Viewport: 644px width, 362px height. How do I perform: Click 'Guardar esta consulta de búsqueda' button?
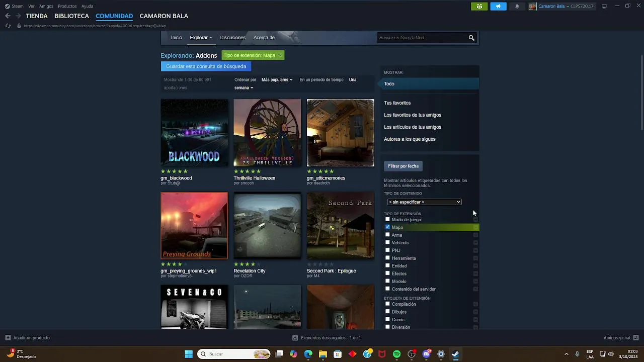pos(206,66)
